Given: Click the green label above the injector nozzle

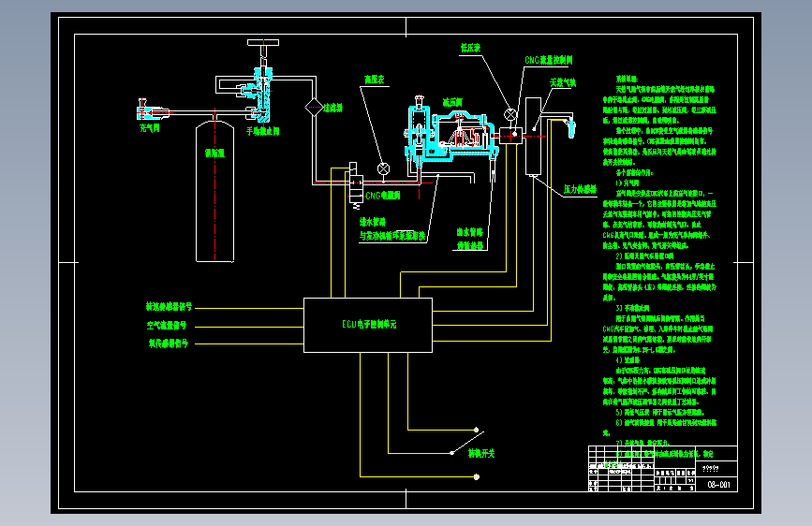Looking at the screenshot, I should [563, 82].
